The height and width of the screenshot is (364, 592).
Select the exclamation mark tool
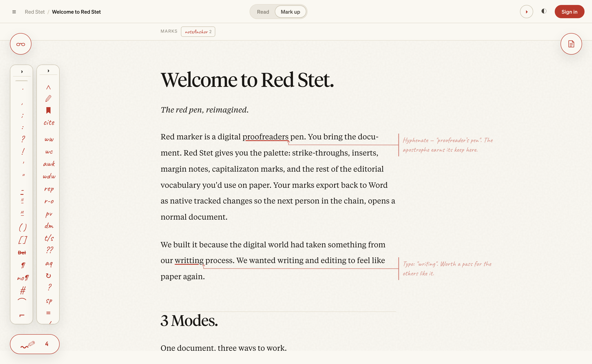(x=23, y=151)
